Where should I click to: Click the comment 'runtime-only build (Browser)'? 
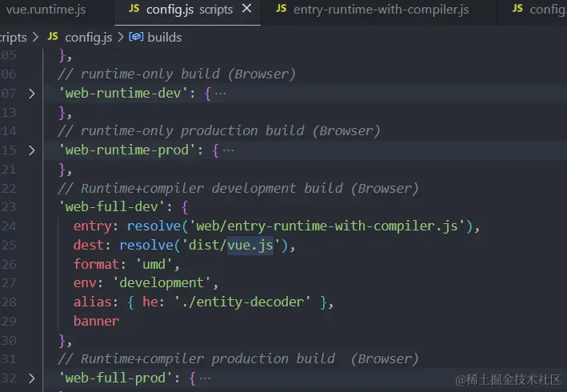(177, 74)
